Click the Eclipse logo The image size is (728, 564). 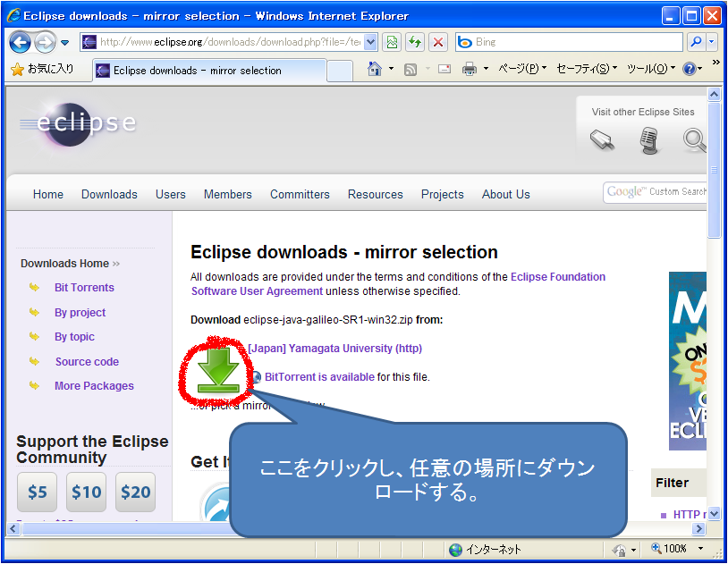tap(78, 123)
